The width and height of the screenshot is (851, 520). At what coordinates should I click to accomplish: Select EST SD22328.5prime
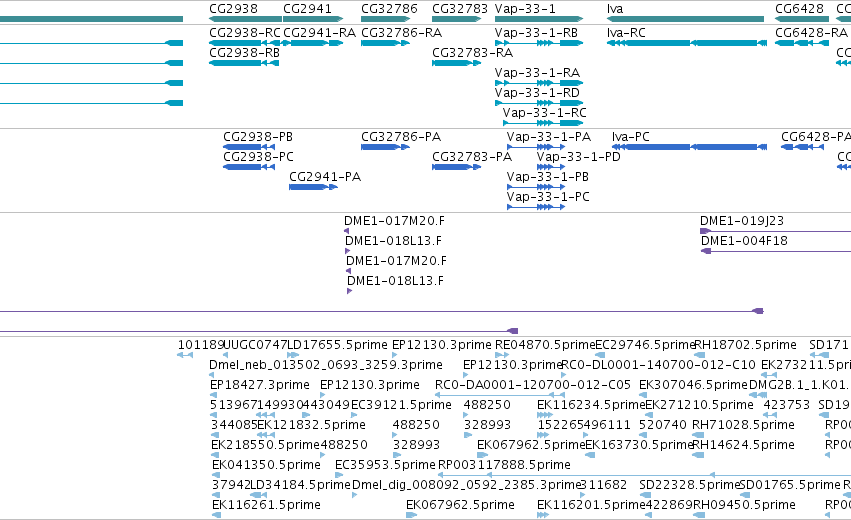tap(690, 485)
